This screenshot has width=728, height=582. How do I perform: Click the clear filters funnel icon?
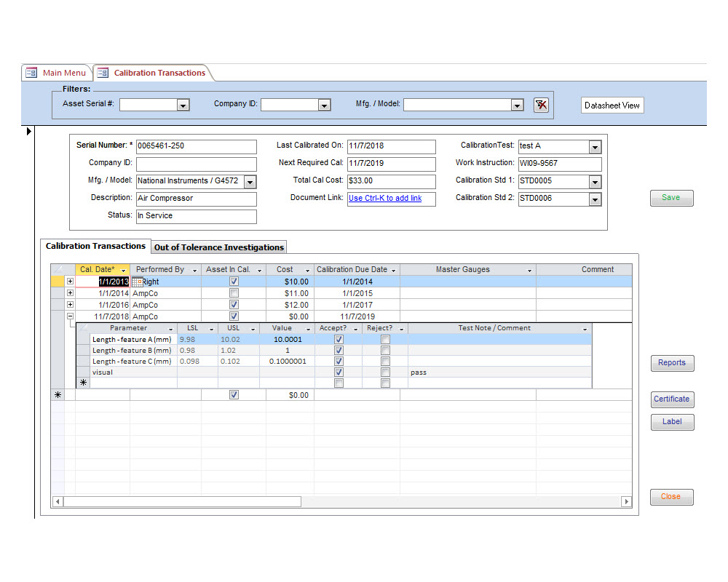pyautogui.click(x=541, y=105)
